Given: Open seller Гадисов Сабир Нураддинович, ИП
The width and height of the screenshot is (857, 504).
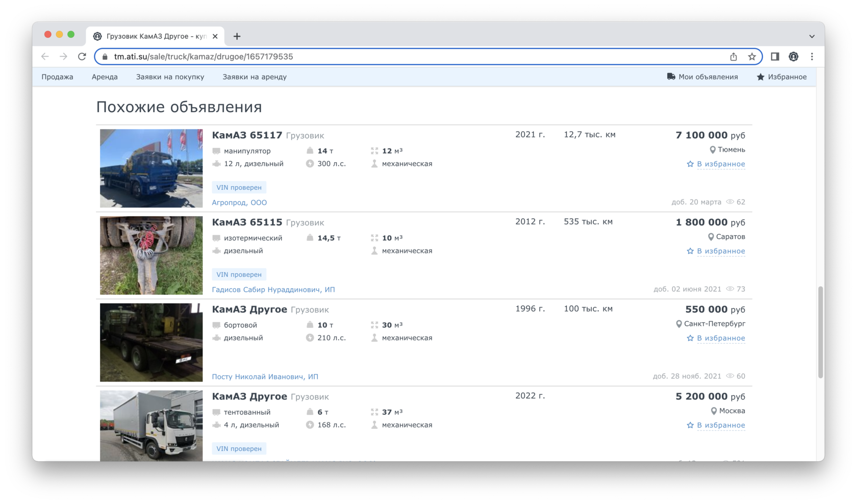Looking at the screenshot, I should (273, 290).
